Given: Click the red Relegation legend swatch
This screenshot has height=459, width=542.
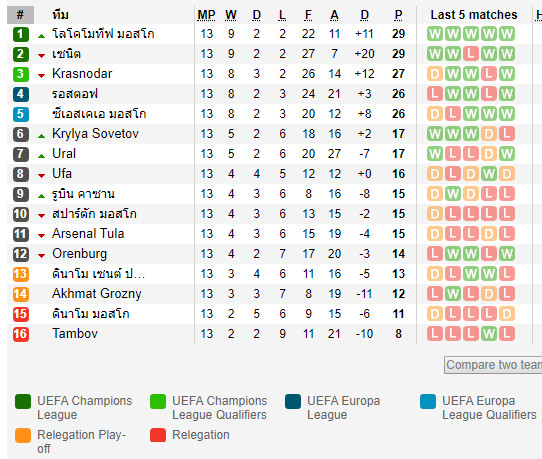Looking at the screenshot, I should (x=158, y=435).
